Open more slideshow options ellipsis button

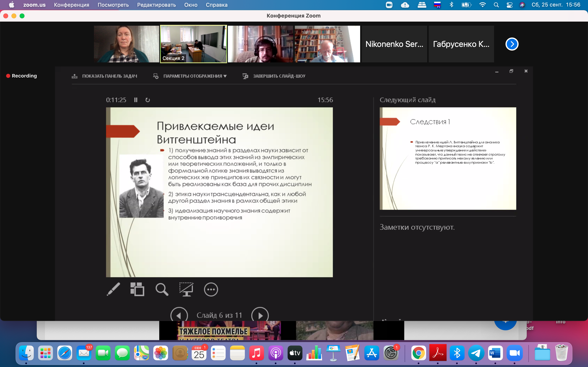(211, 289)
